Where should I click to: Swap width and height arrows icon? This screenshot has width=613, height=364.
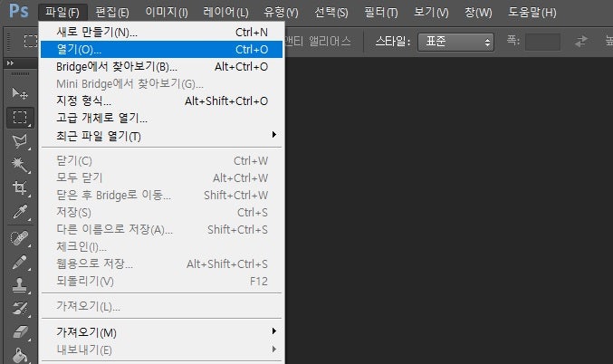click(581, 41)
